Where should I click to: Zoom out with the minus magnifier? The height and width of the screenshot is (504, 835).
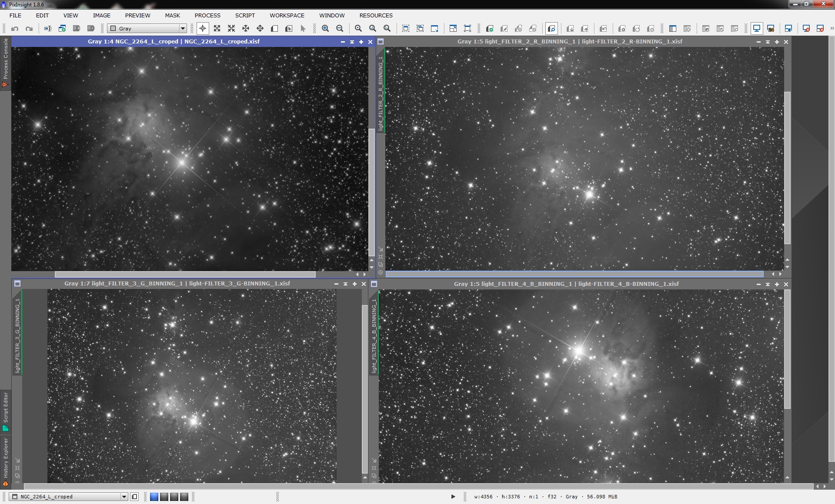tap(340, 29)
